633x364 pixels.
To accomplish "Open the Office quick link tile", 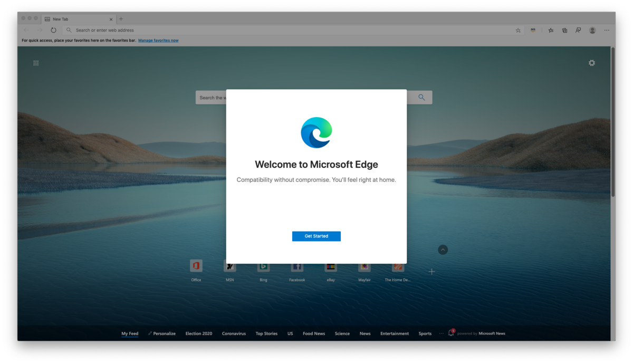I will coord(196,270).
